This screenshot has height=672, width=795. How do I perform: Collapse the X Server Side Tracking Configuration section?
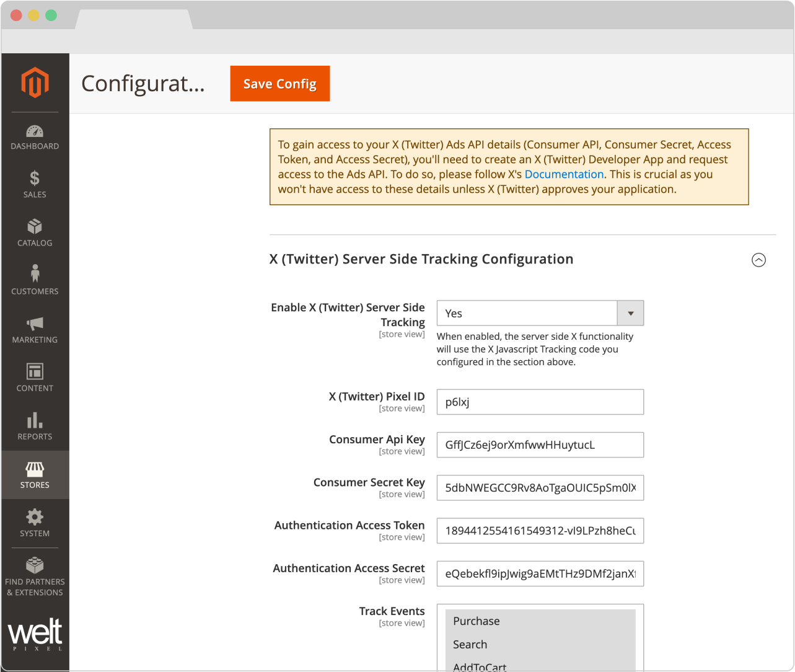point(759,260)
